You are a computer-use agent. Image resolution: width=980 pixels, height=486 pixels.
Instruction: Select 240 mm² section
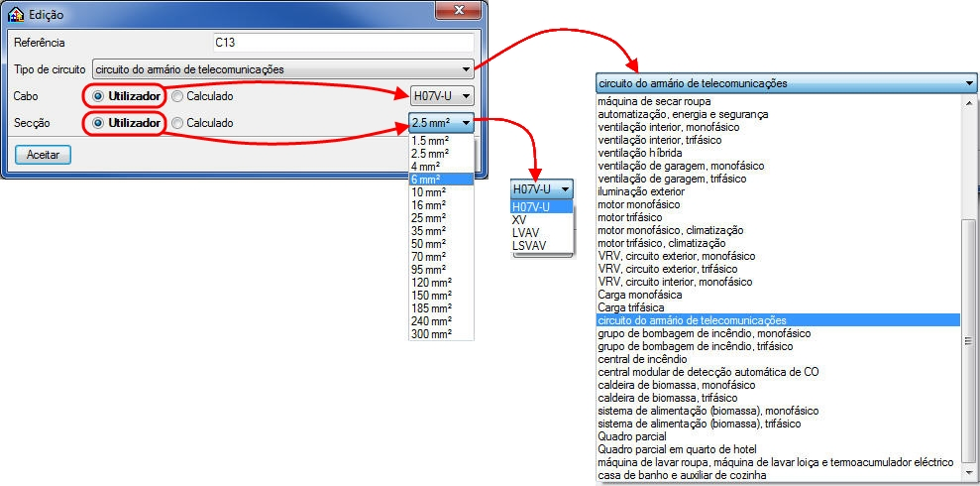[441, 321]
